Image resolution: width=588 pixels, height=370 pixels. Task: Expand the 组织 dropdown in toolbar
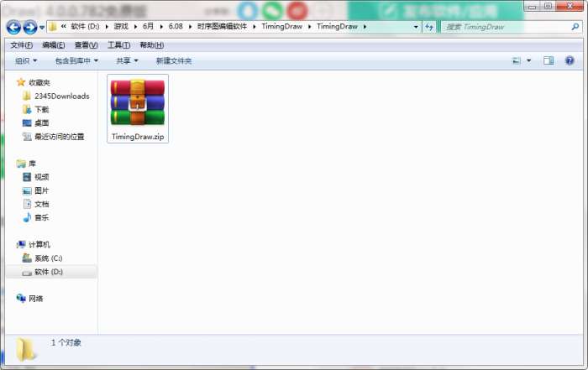coord(26,60)
